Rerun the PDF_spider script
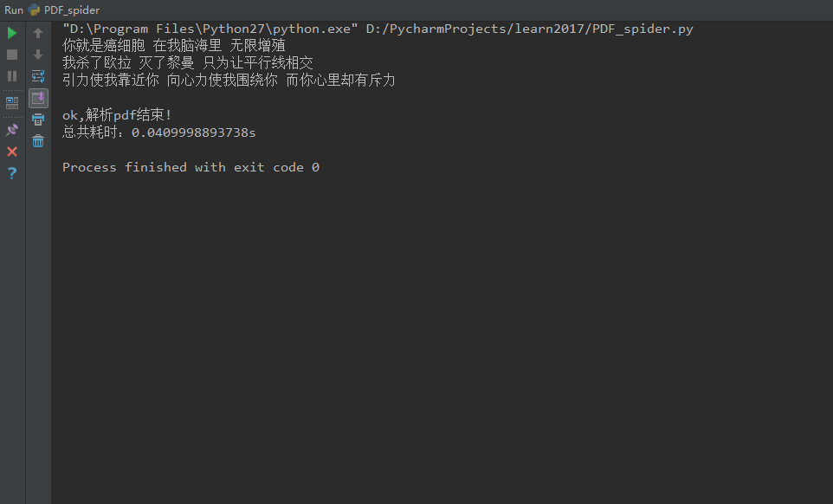833x504 pixels. click(12, 32)
